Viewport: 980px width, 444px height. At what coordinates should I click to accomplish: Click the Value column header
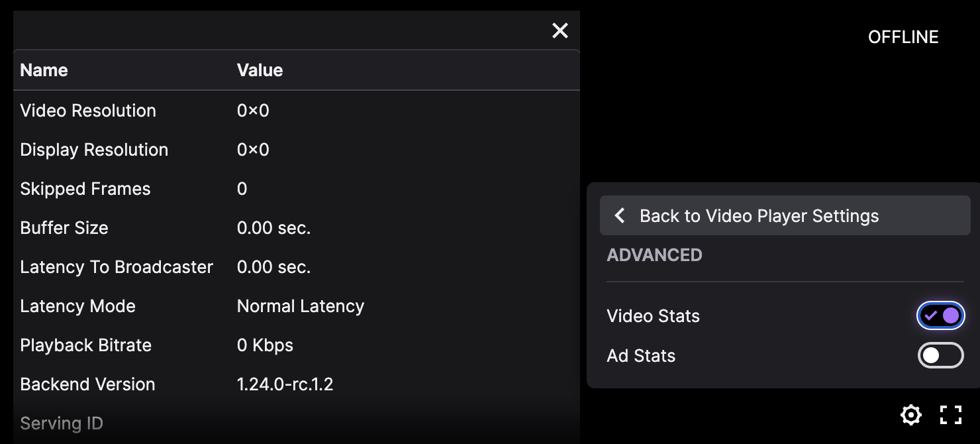click(260, 70)
